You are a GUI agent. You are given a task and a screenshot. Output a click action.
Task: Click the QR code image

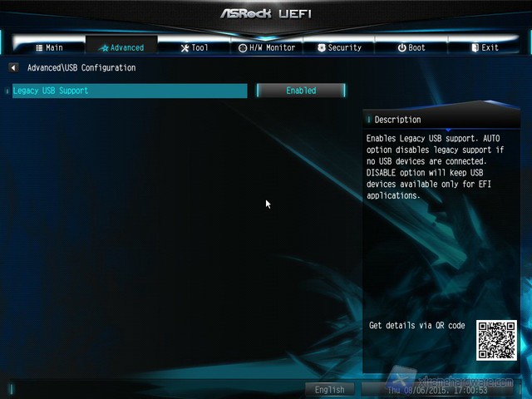click(x=496, y=340)
